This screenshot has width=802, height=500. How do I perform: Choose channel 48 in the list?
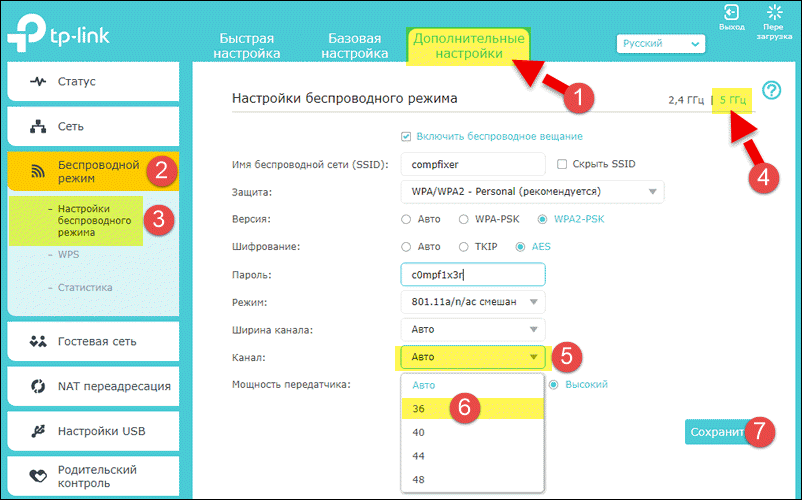tap(473, 480)
